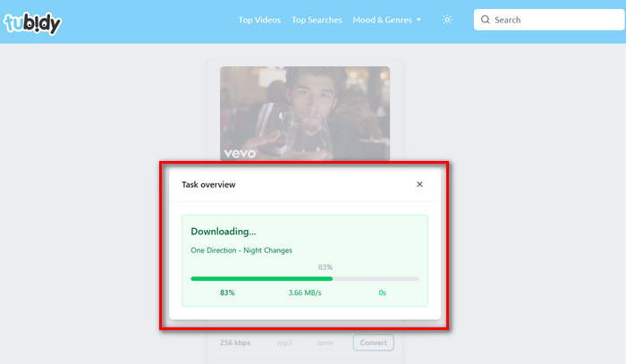Click the download progress bar
The height and width of the screenshot is (364, 626).
point(305,278)
